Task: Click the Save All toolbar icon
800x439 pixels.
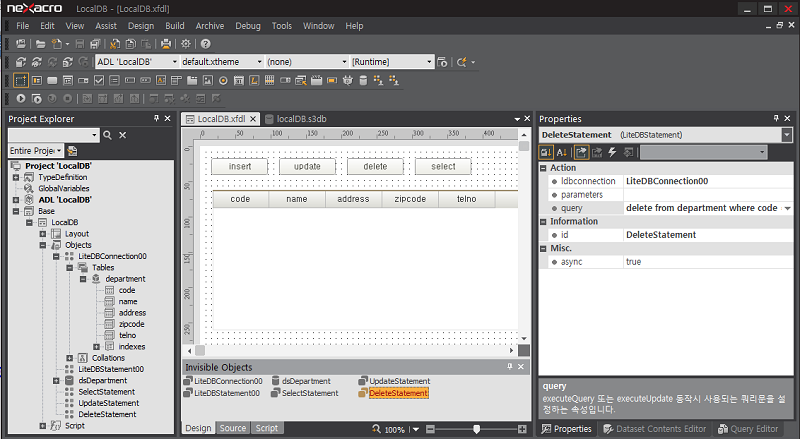Action: (95, 44)
